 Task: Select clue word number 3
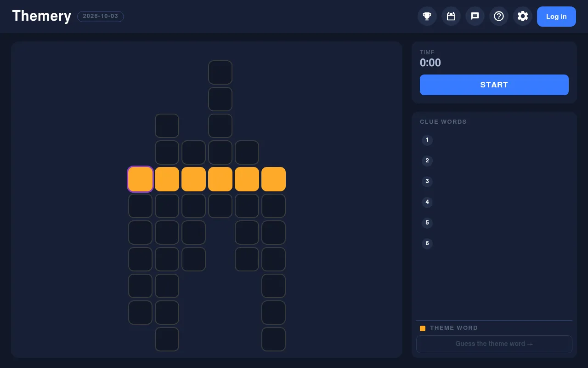pos(427,182)
